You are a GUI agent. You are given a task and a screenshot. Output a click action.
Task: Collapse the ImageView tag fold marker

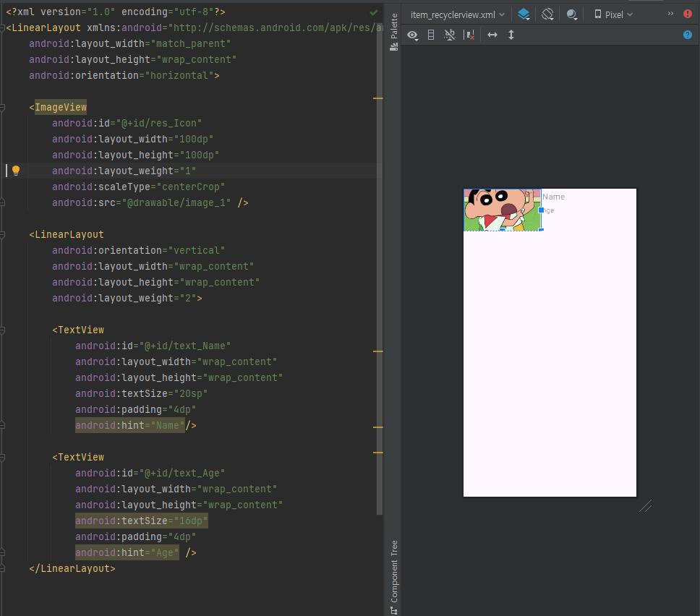2,108
